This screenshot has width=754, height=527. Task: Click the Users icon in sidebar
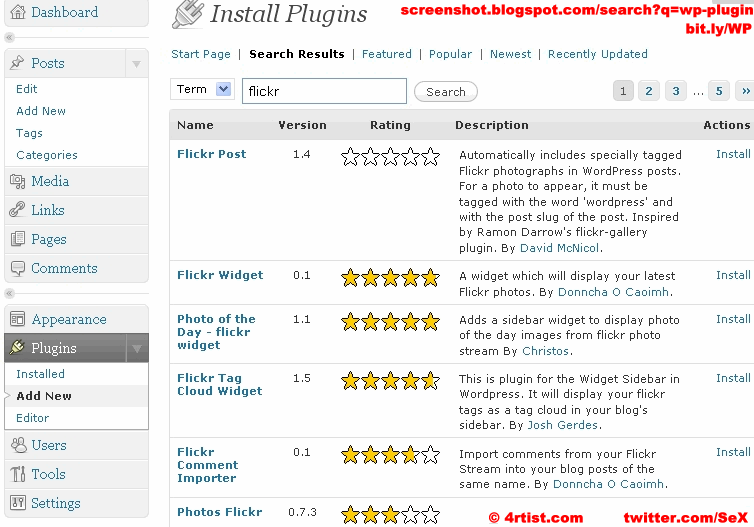click(x=18, y=445)
